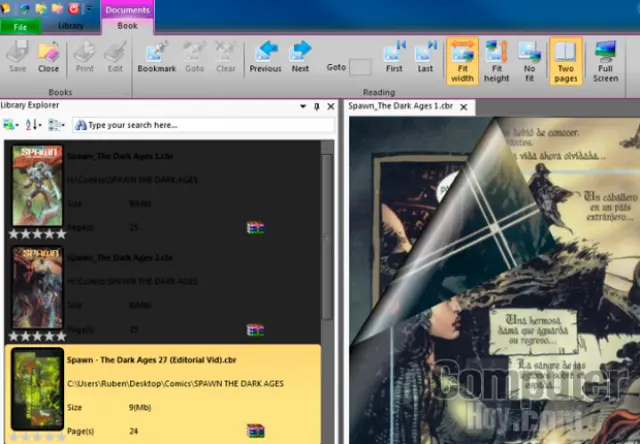Image resolution: width=640 pixels, height=444 pixels.
Task: Click the Close book icon
Action: (x=48, y=55)
